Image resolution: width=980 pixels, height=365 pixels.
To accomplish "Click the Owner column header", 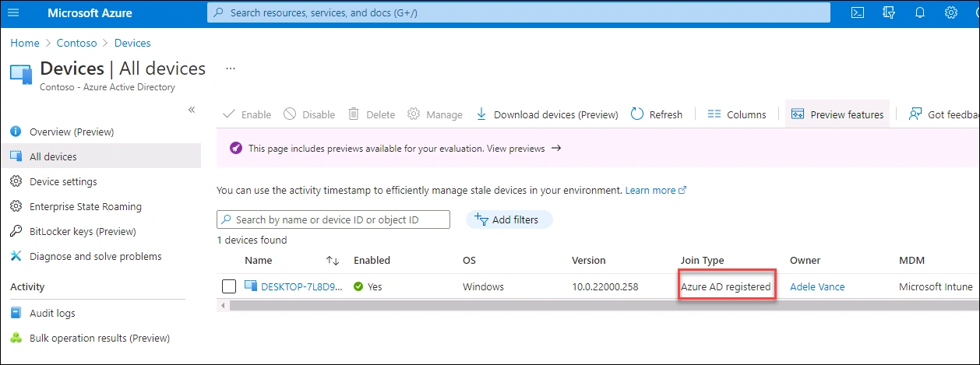I will coord(806,261).
